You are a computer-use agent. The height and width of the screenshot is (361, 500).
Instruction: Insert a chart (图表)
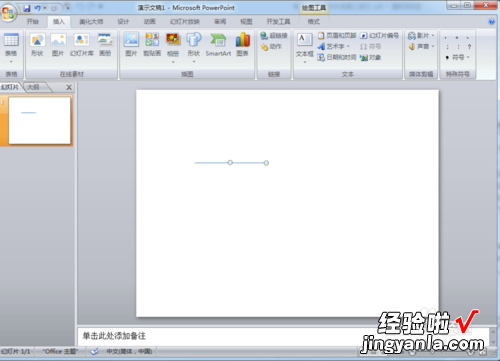click(243, 45)
